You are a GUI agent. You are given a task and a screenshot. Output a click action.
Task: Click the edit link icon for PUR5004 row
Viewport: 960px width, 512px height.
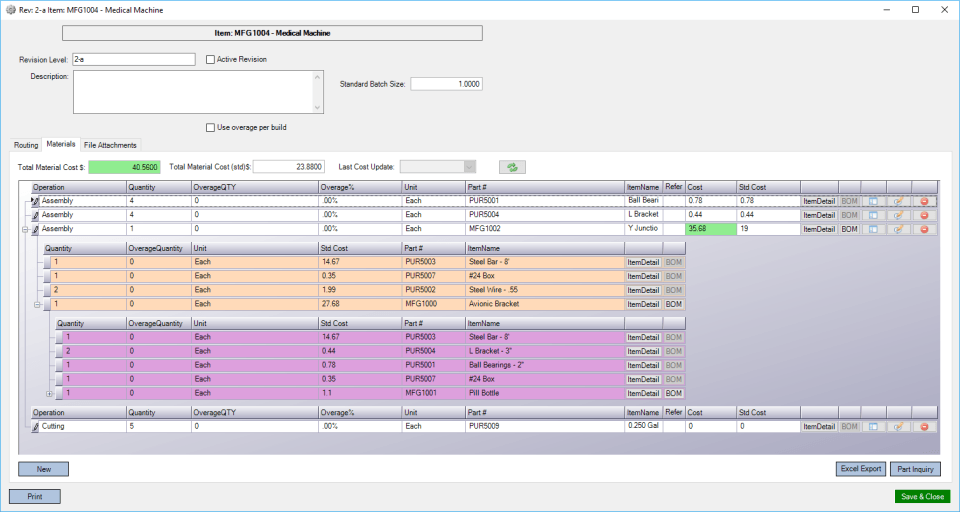(x=899, y=215)
